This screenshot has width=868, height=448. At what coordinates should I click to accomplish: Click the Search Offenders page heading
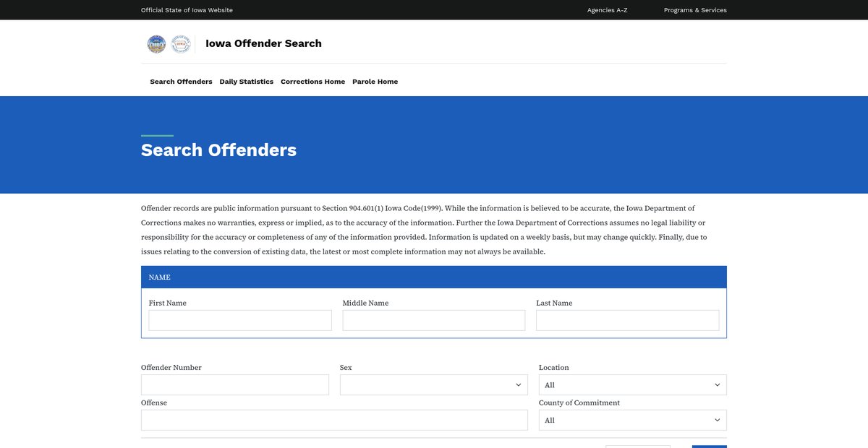pyautogui.click(x=218, y=150)
